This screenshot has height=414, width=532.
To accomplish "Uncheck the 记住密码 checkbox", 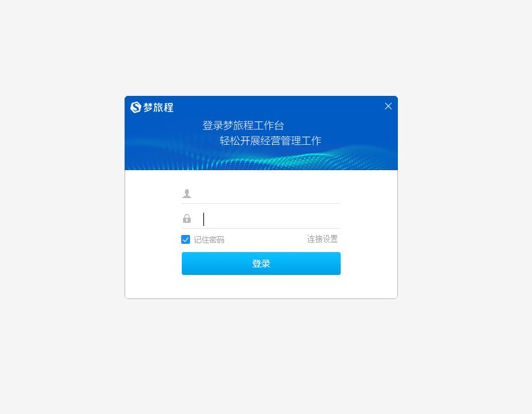I will 186,239.
